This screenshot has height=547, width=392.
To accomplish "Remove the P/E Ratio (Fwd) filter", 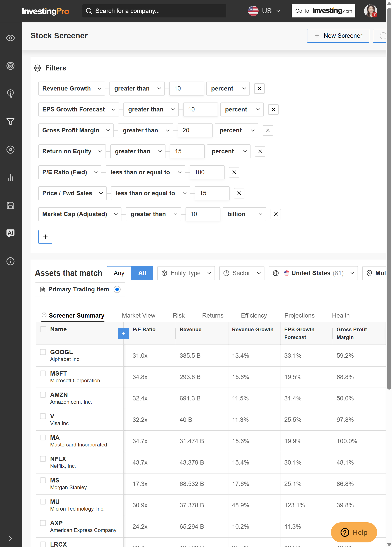I will 234,173.
